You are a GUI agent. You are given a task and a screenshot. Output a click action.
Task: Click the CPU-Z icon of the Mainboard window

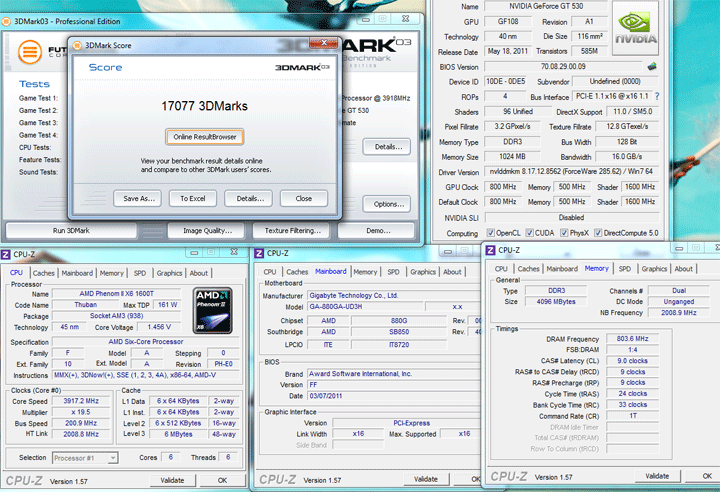pyautogui.click(x=259, y=254)
